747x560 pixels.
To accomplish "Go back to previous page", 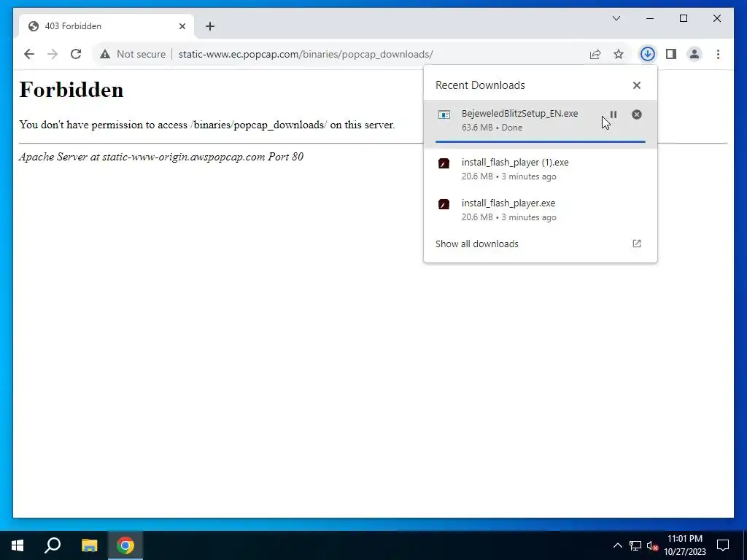I will [29, 54].
